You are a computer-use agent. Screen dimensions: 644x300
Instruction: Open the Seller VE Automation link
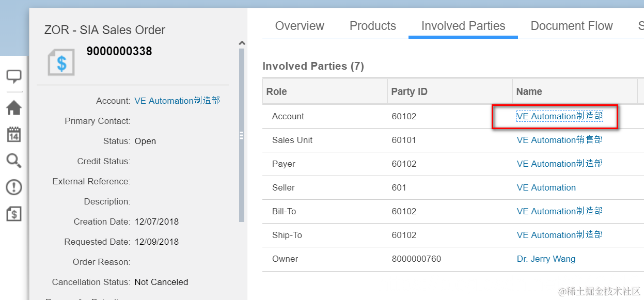click(546, 187)
